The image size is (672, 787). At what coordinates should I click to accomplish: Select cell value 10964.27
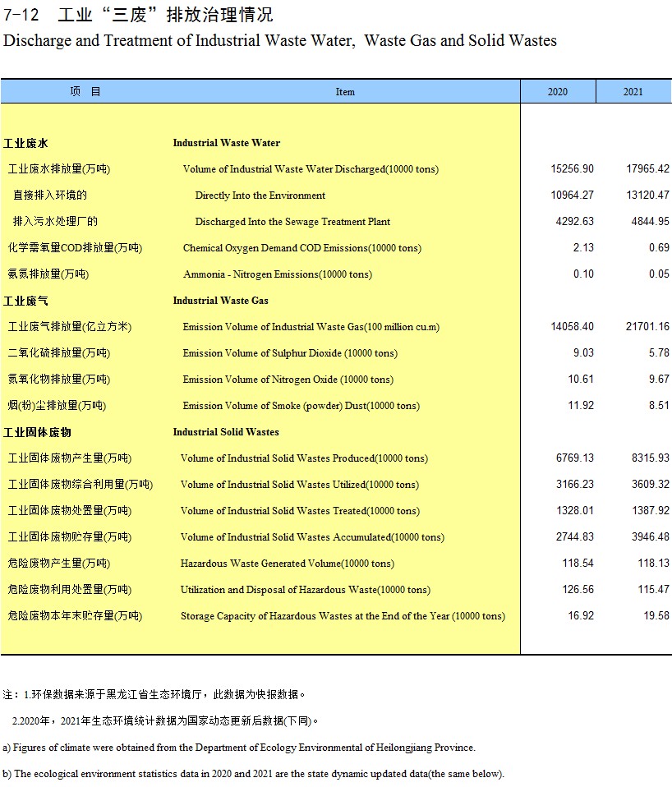tap(572, 195)
